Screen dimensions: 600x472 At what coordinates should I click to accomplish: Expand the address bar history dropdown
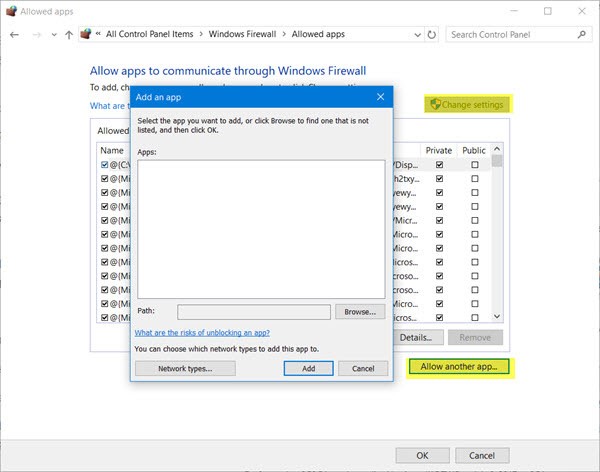coord(417,35)
